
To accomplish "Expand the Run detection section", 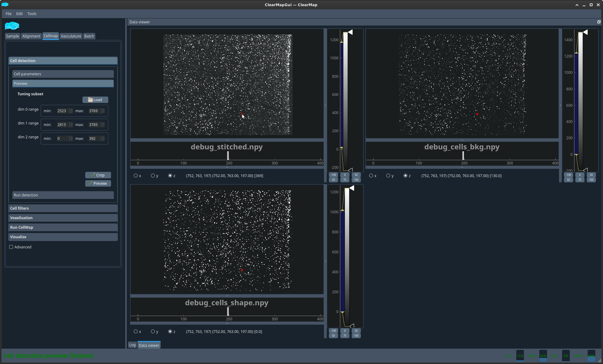I will click(63, 195).
